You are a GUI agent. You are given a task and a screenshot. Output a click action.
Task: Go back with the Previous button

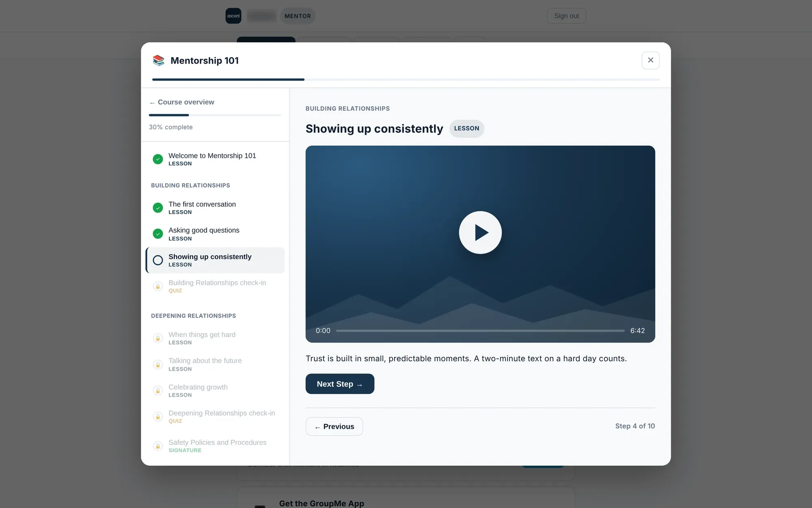click(x=334, y=426)
